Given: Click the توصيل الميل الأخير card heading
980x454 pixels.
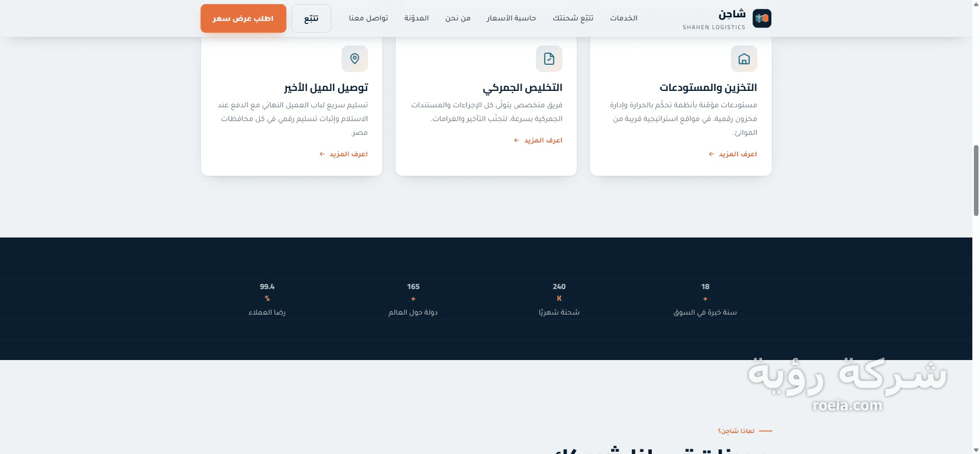Looking at the screenshot, I should pos(326,88).
